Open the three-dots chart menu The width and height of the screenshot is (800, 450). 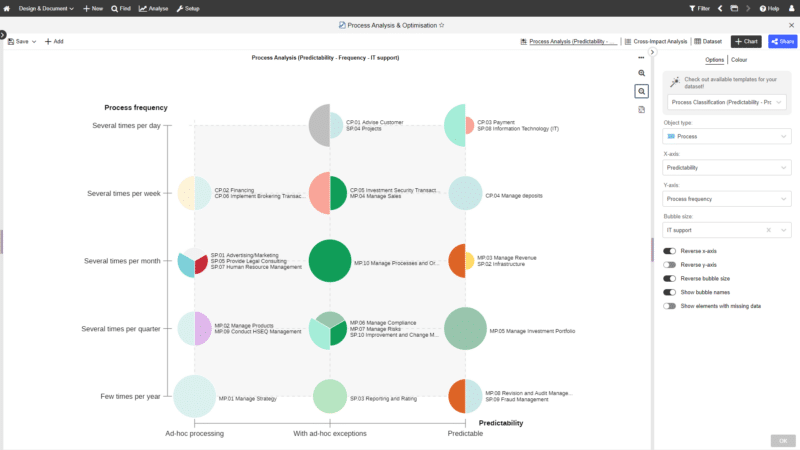click(641, 58)
